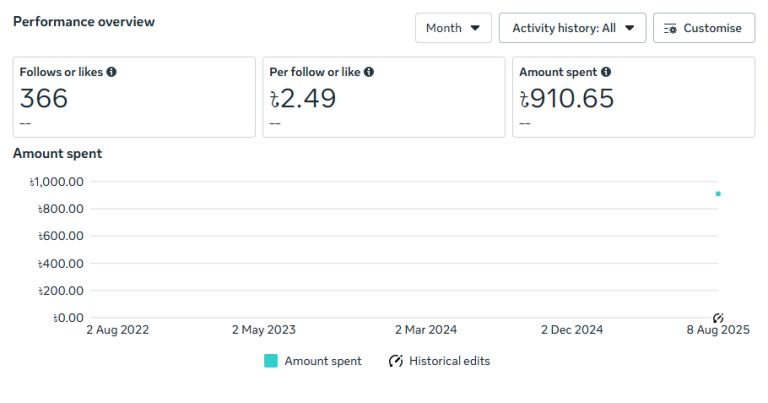Click historical edit marker on chart axis
Viewport: 768px width, 403px height.
[718, 317]
